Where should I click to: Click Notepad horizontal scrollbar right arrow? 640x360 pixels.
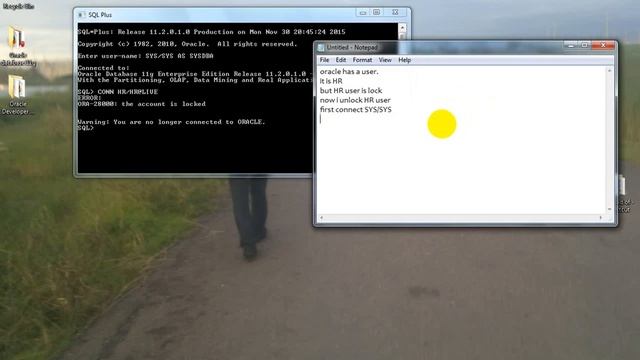tap(600, 218)
